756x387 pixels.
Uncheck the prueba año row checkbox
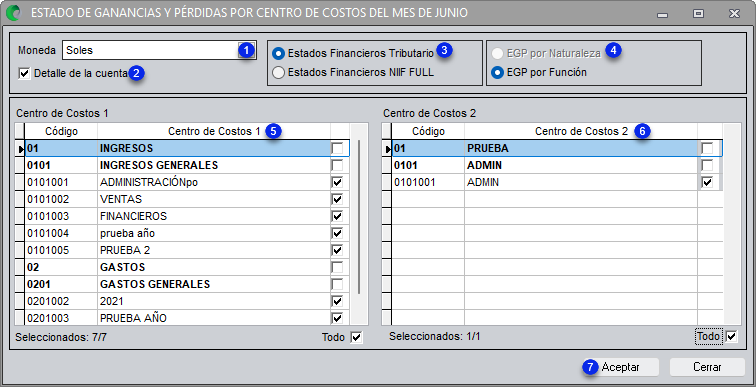pyautogui.click(x=337, y=233)
